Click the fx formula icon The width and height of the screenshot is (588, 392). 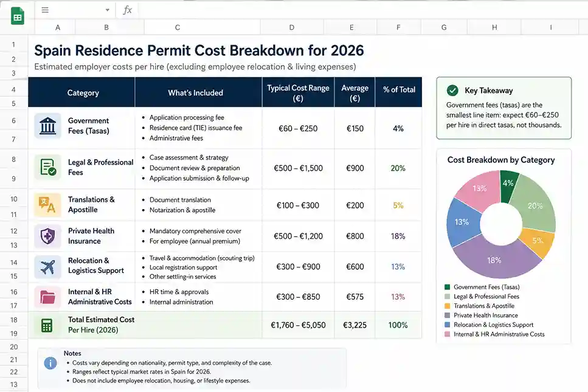[128, 10]
